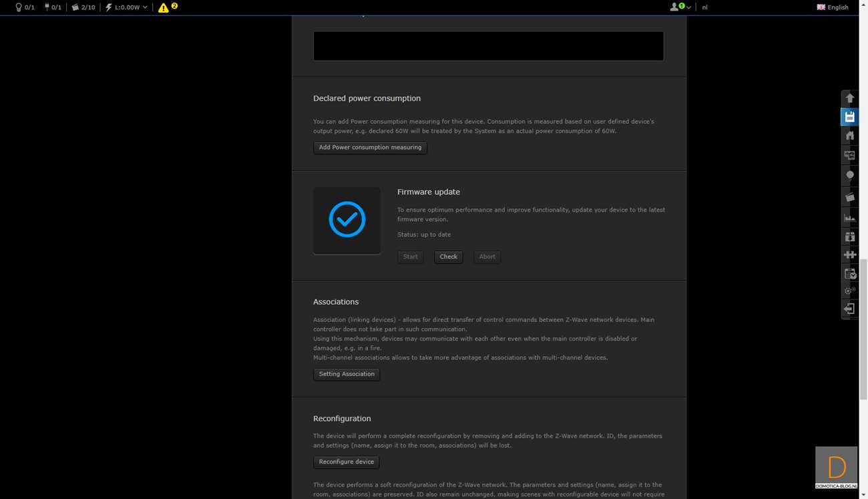Open the English language selector
This screenshot has width=868, height=499.
point(832,7)
